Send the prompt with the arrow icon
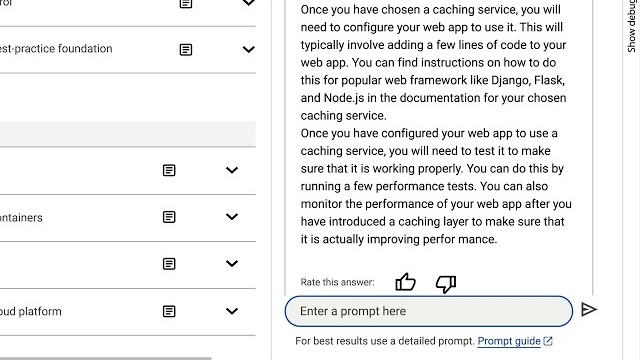Screen dimensions: 640x360 coord(589,310)
